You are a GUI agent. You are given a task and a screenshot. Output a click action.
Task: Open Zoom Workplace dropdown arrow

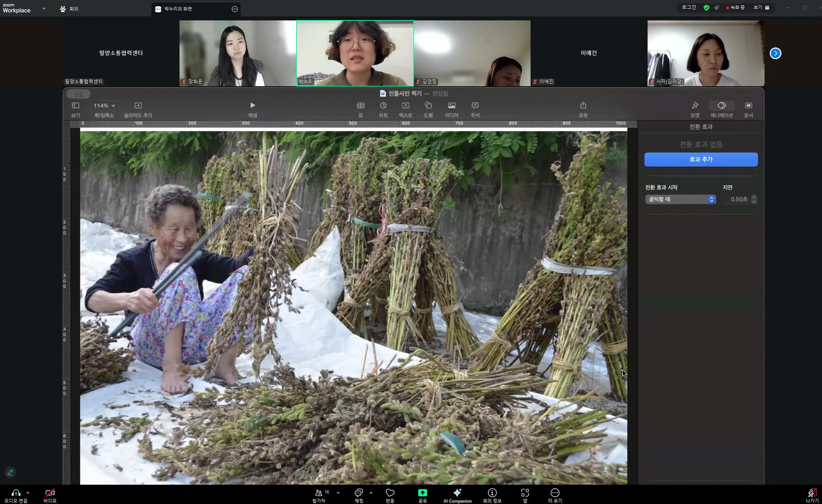click(44, 8)
